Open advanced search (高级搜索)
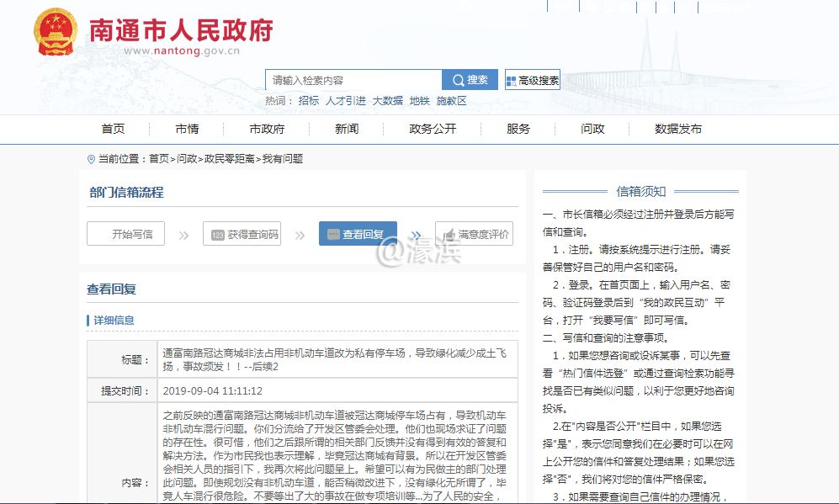This screenshot has height=504, width=839. tap(532, 81)
